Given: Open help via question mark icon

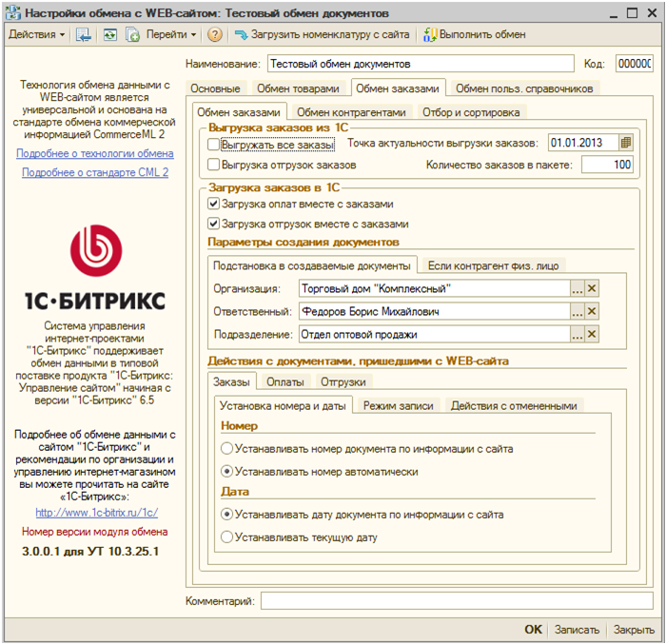Looking at the screenshot, I should pyautogui.click(x=215, y=35).
